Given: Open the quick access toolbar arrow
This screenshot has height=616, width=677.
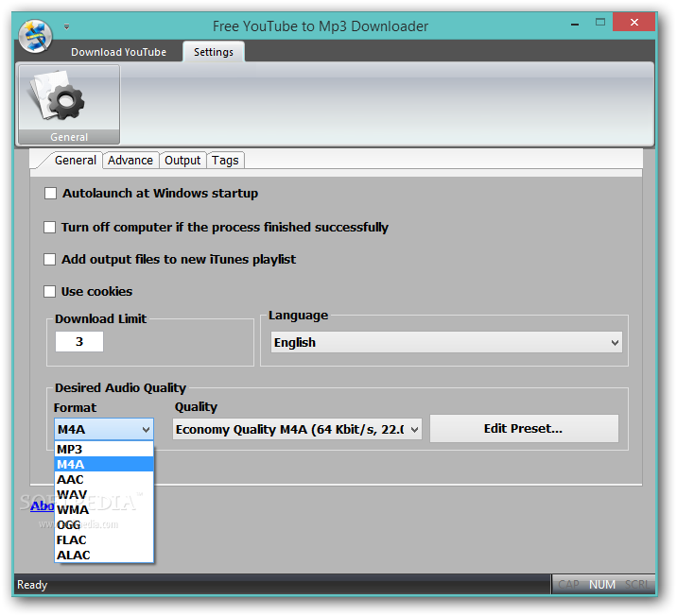Looking at the screenshot, I should click(66, 26).
